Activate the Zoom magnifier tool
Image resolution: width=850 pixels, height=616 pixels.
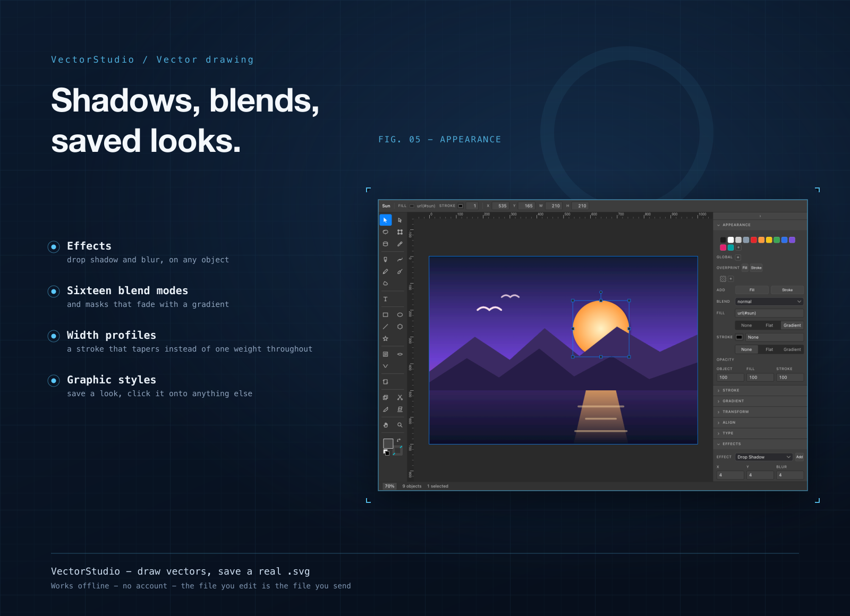[x=400, y=425]
